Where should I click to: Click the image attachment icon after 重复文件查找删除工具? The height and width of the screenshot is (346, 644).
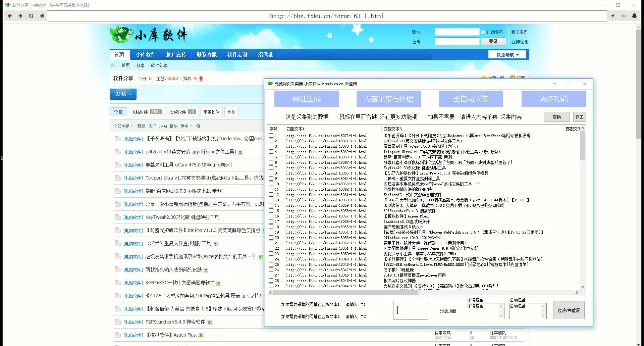(215, 244)
